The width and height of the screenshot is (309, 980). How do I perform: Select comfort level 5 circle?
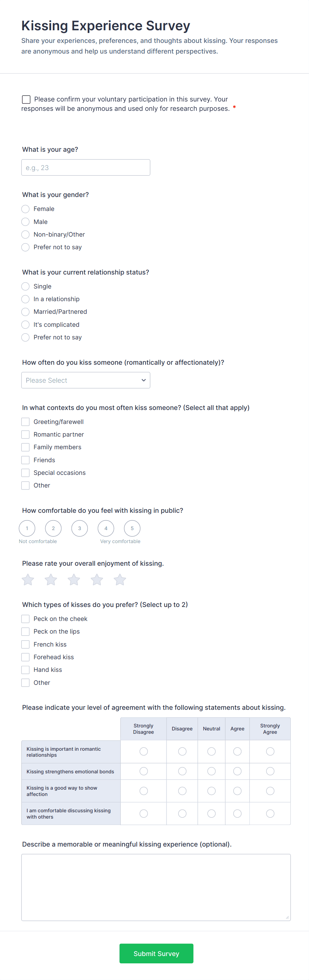132,528
